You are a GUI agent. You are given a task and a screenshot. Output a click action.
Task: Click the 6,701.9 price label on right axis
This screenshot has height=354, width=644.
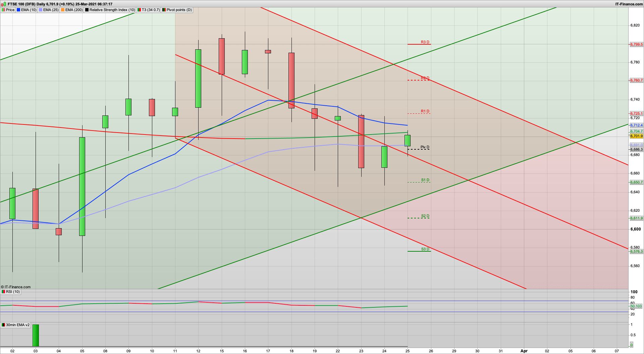637,136
